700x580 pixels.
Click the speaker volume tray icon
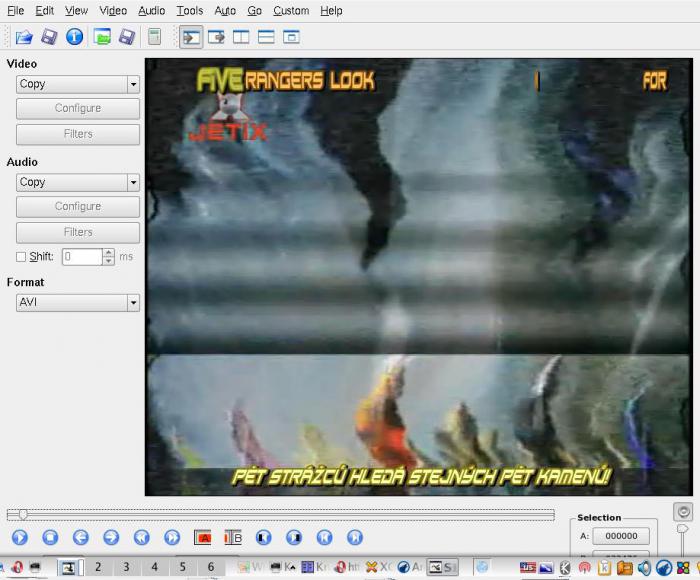click(644, 567)
